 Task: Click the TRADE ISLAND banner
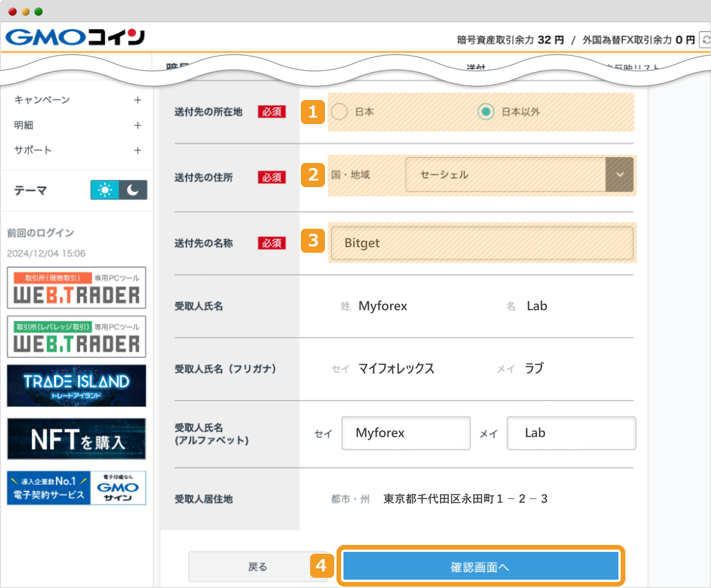tap(76, 386)
